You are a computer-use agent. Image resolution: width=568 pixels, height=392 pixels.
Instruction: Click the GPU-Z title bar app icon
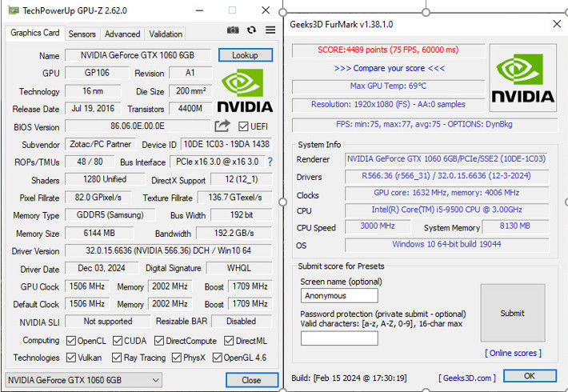(x=14, y=10)
